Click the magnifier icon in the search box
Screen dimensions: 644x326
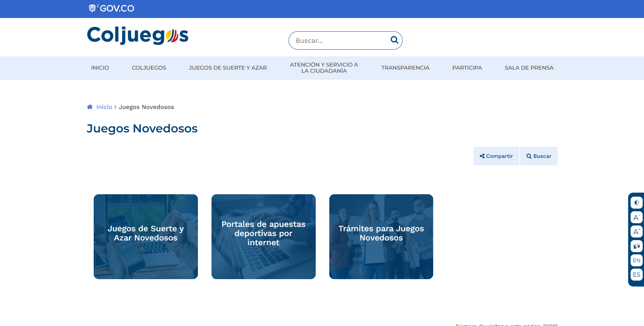(x=394, y=40)
